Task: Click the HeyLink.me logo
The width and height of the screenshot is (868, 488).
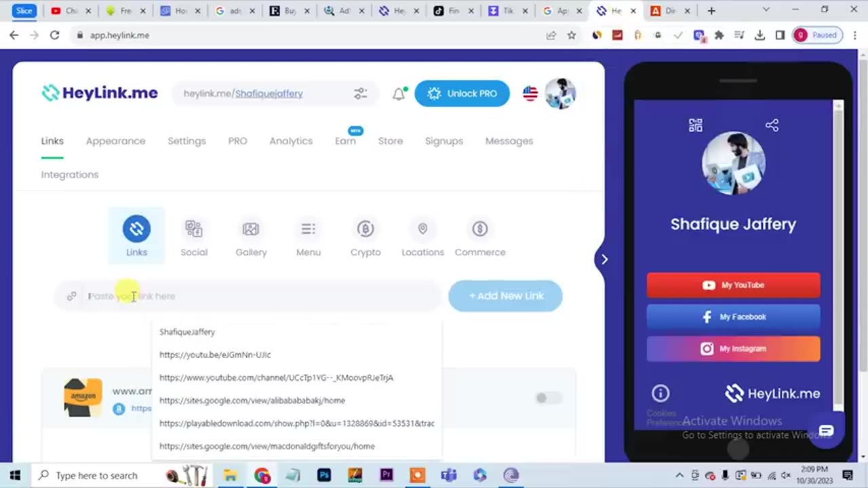Action: click(x=100, y=94)
